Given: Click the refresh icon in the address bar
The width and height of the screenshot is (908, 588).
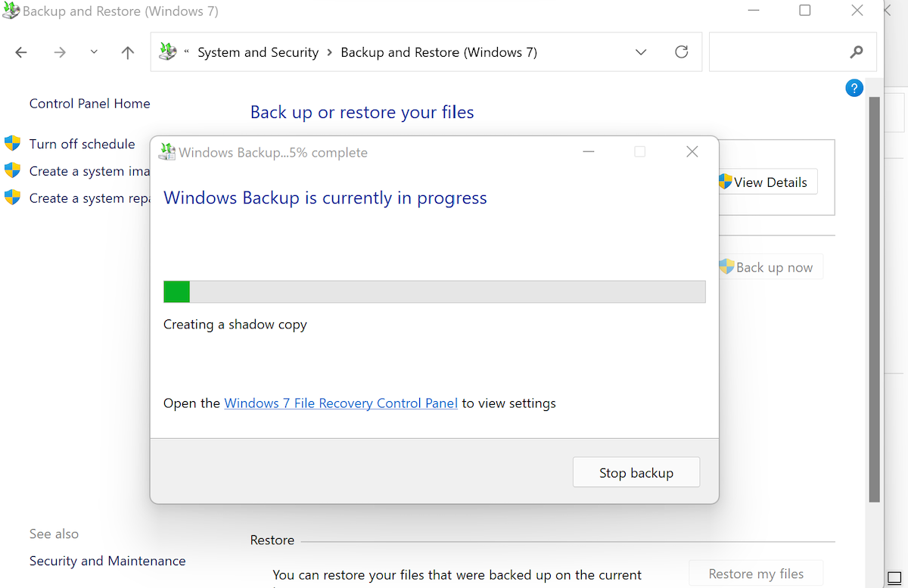Looking at the screenshot, I should click(681, 51).
